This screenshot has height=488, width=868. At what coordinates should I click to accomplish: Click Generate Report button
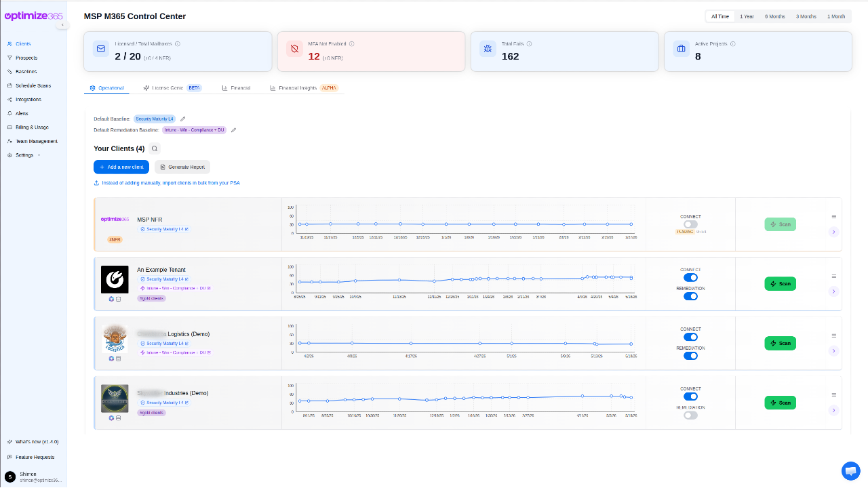[182, 167]
